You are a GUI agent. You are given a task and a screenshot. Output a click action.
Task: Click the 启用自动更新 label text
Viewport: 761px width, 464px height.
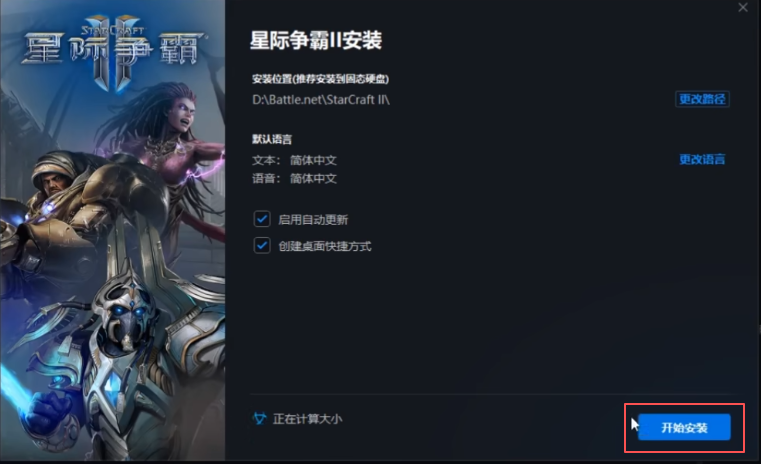click(x=313, y=220)
